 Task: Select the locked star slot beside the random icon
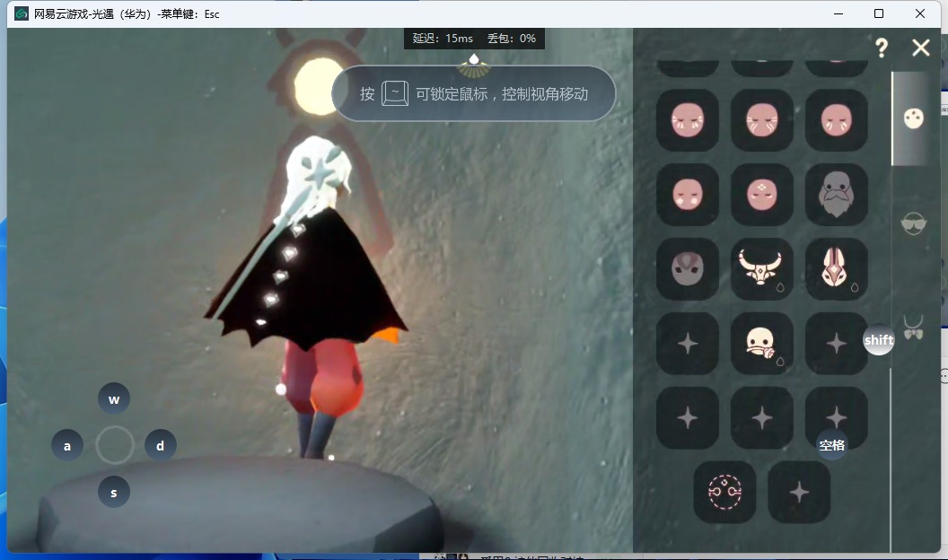799,492
